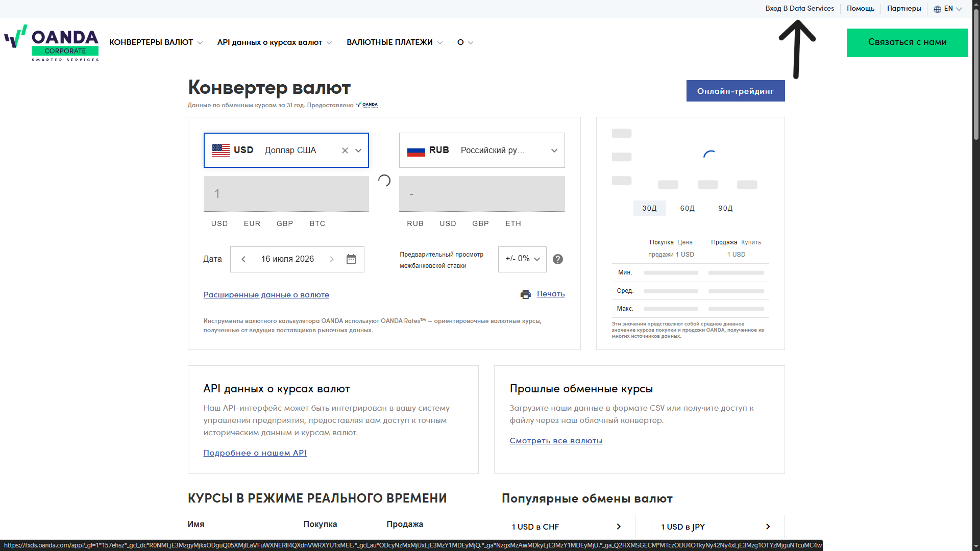Click the RUB Russian flag icon
Screen dimensions: 980x551
point(416,151)
